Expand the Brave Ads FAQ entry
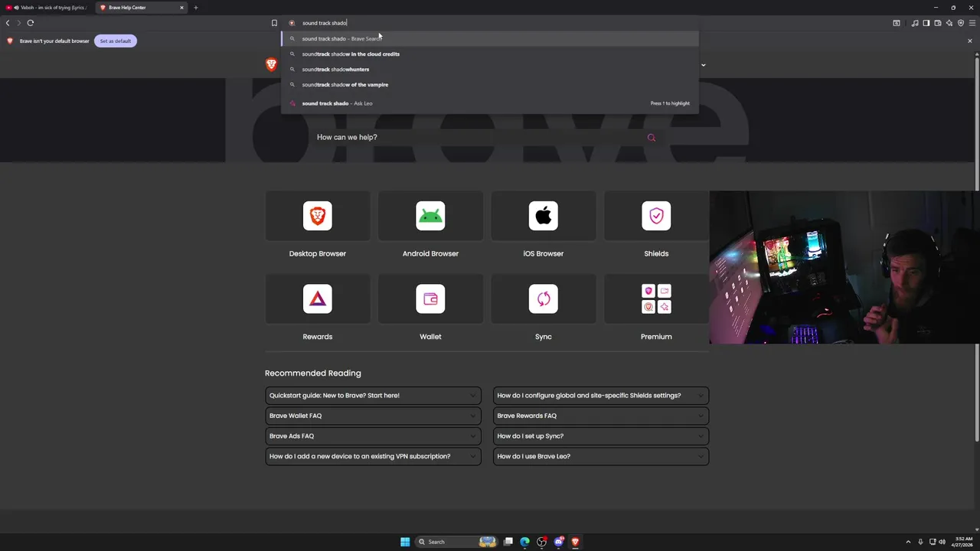The width and height of the screenshot is (980, 551). pos(373,436)
